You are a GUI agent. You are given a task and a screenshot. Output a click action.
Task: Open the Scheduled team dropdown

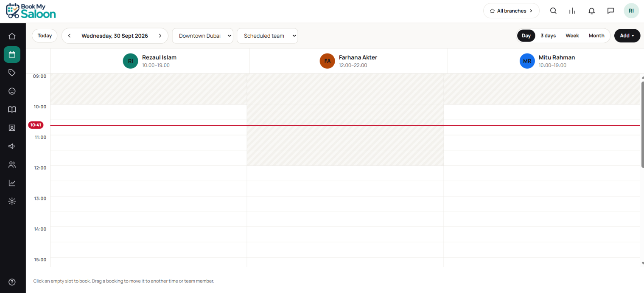[267, 36]
